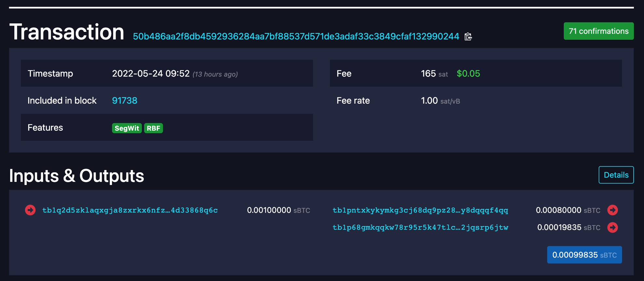Click the 'Fee rate' label
Screen dimensions: 644x281
(353, 101)
